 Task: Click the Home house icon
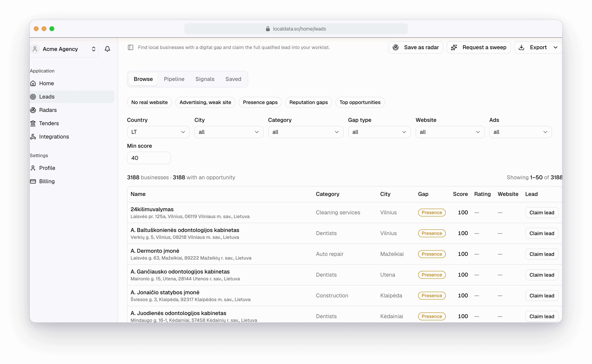point(33,83)
